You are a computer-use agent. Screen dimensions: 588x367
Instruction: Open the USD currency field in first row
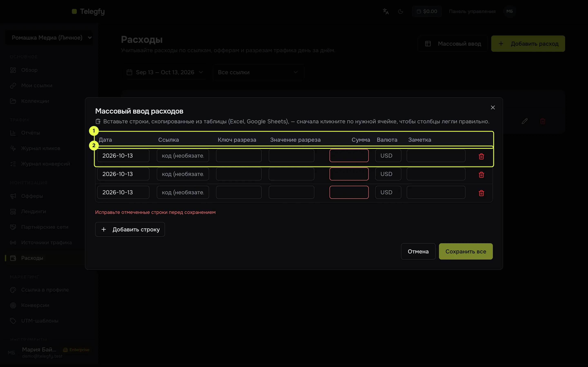388,156
